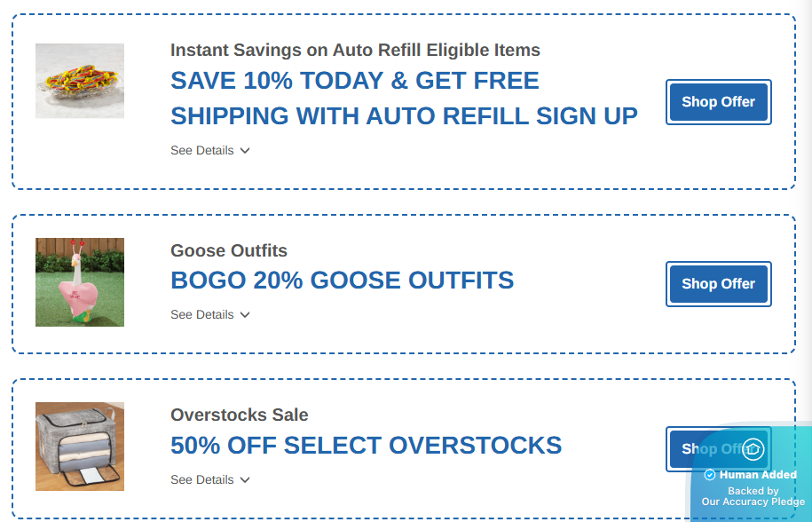The image size is (812, 522).
Task: Click the rubber bands product thumbnail
Action: 80,81
